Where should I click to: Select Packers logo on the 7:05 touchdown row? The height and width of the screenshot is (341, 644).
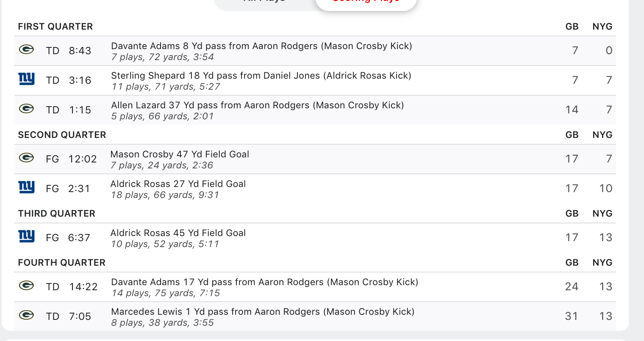26,316
